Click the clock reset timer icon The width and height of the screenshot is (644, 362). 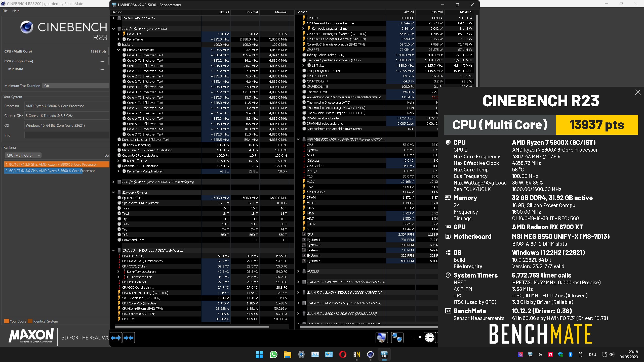tap(430, 337)
